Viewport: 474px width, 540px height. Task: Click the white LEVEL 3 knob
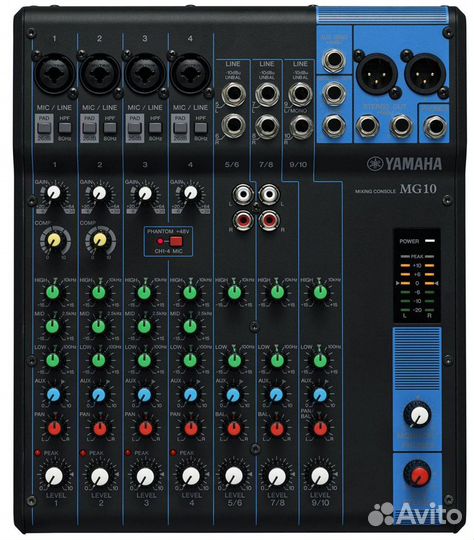point(145,477)
